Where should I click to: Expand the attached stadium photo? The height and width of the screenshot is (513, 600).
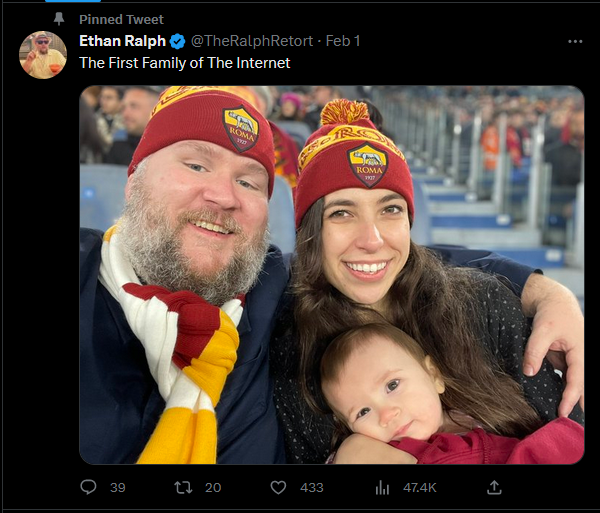pos(332,275)
